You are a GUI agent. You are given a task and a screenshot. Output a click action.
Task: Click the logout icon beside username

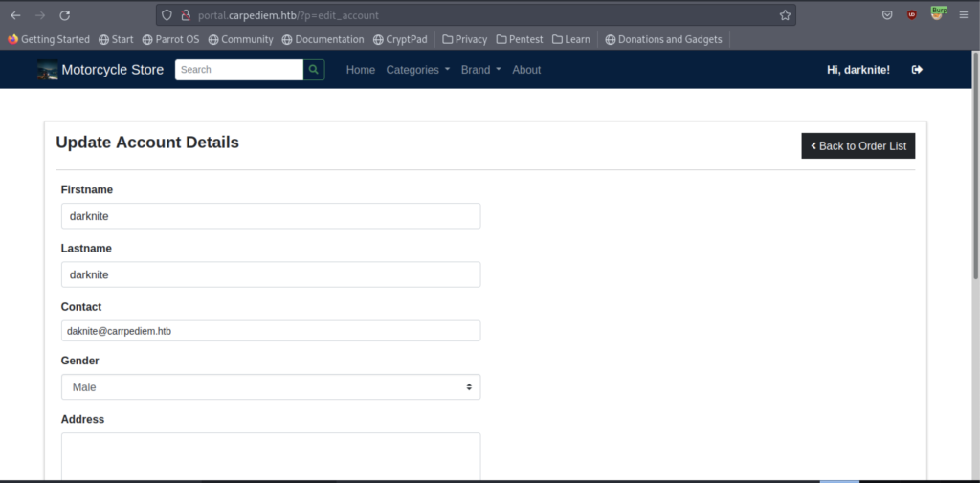pyautogui.click(x=917, y=70)
